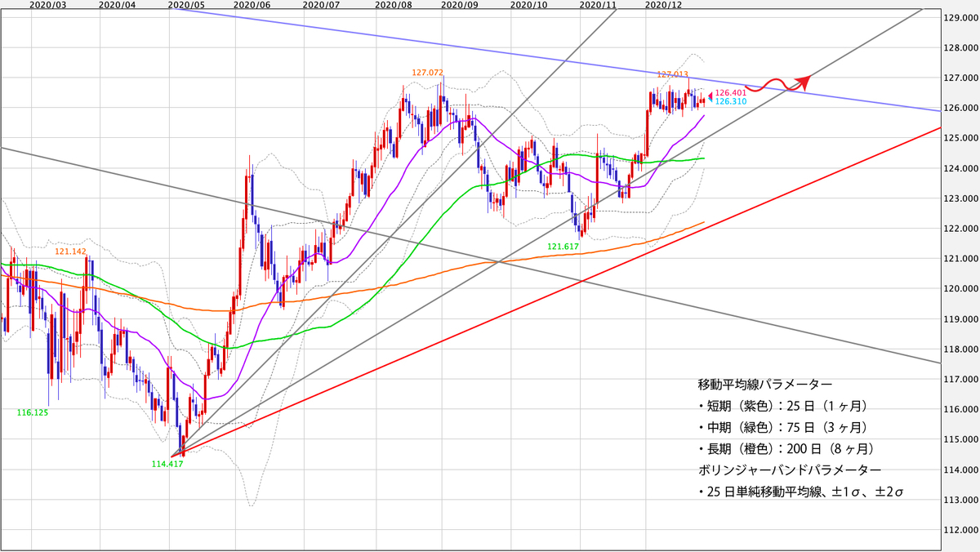Select the 長期（橙色）：200 日 legend line
The image size is (980, 552).
pos(787,449)
